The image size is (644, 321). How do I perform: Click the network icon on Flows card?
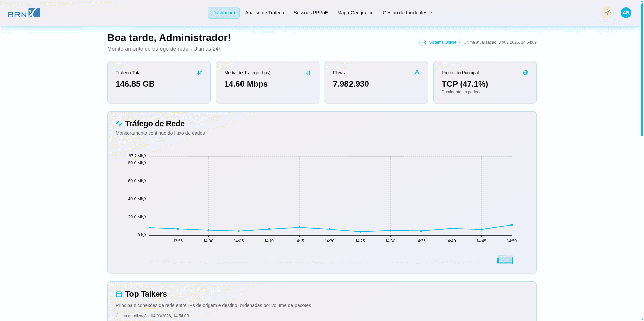pos(417,73)
